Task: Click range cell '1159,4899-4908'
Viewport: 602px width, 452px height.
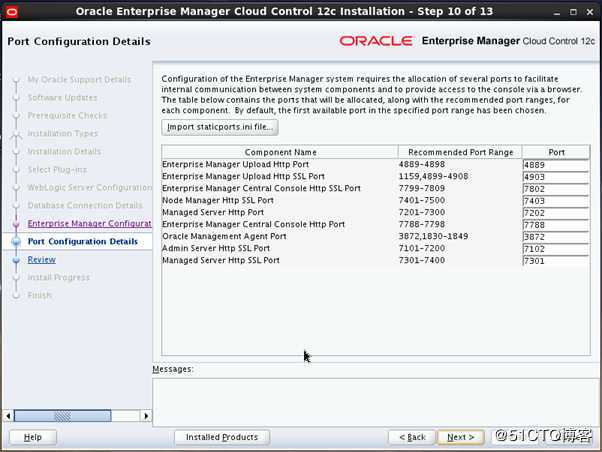Action: point(433,176)
